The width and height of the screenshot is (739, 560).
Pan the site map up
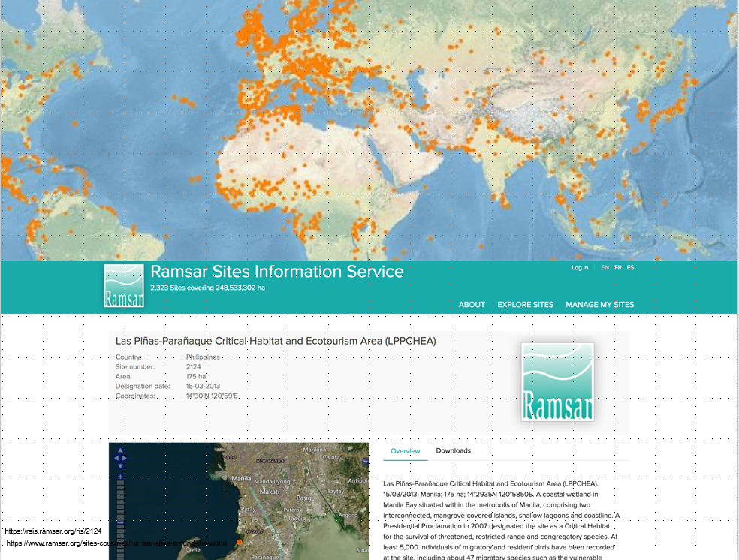pos(120,450)
